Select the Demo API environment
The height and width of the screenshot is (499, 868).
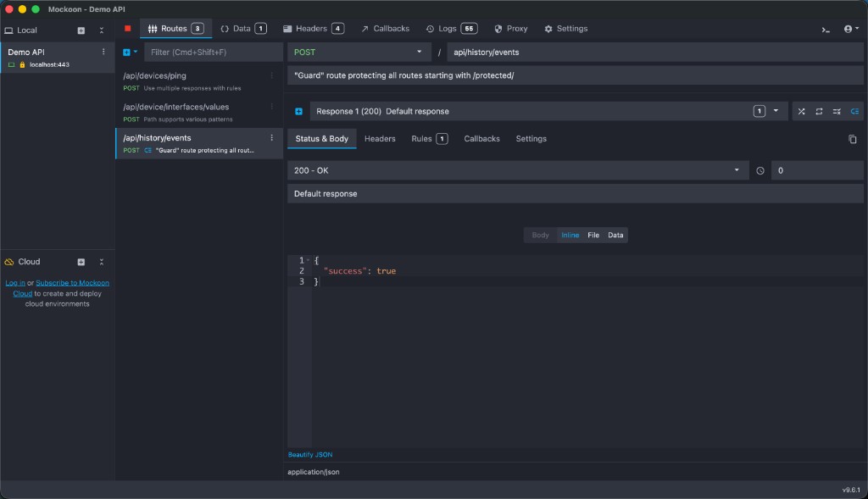click(x=58, y=58)
